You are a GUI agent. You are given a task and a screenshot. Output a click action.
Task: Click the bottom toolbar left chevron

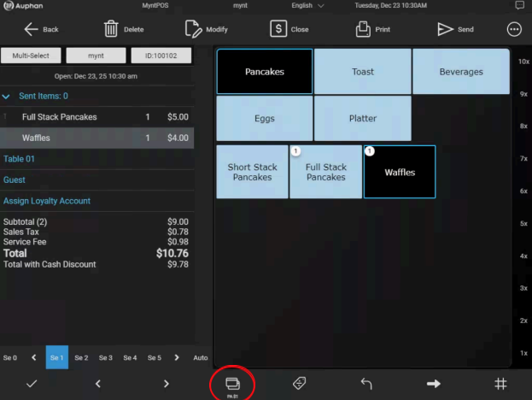(x=98, y=384)
